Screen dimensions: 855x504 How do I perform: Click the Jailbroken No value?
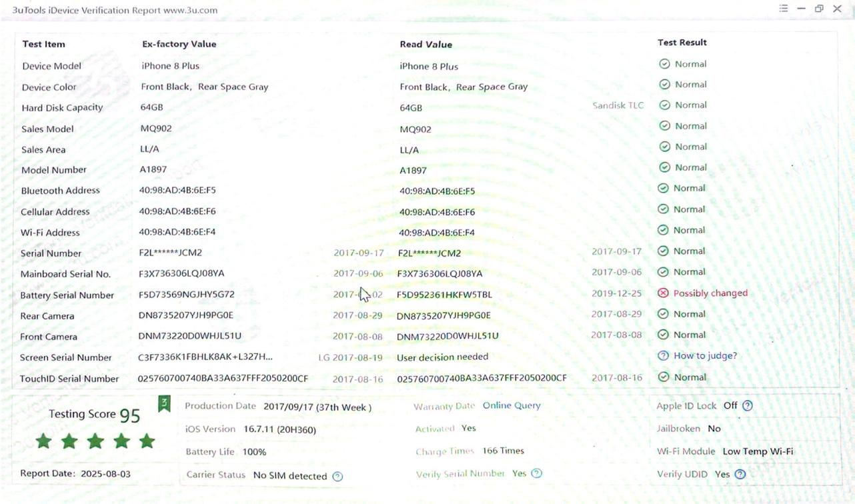coord(714,429)
